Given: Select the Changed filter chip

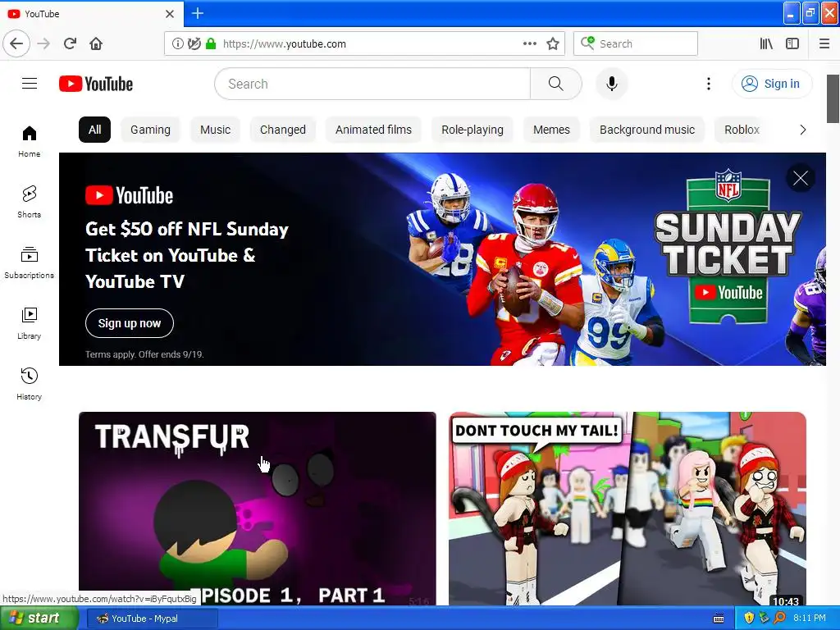Looking at the screenshot, I should [283, 130].
